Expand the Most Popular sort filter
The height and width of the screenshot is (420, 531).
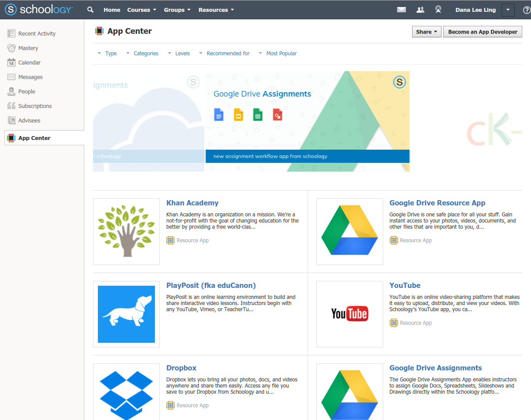(278, 54)
